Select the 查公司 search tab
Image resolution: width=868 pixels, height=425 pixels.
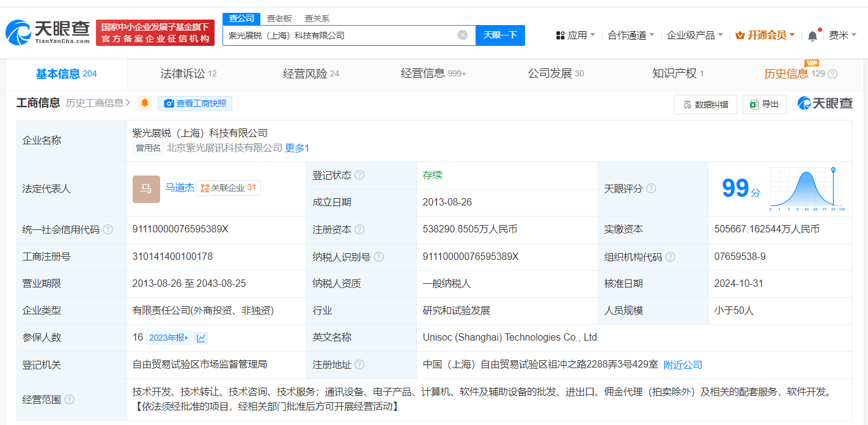[241, 18]
